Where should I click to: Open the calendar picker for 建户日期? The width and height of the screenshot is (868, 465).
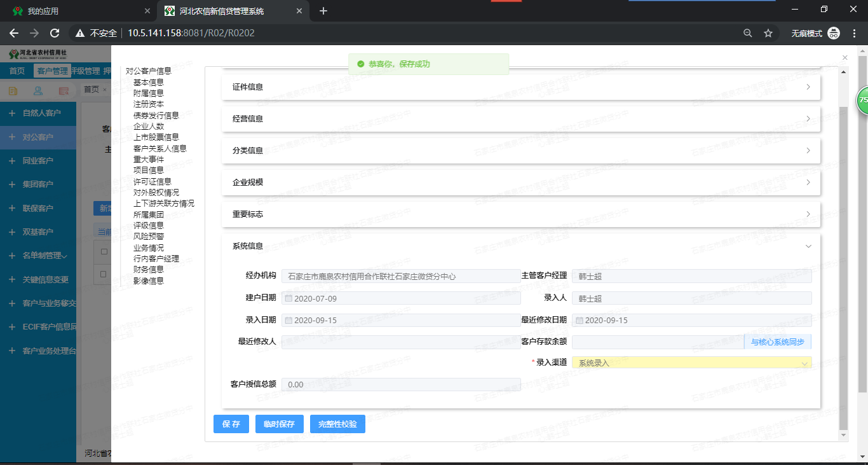coord(288,298)
